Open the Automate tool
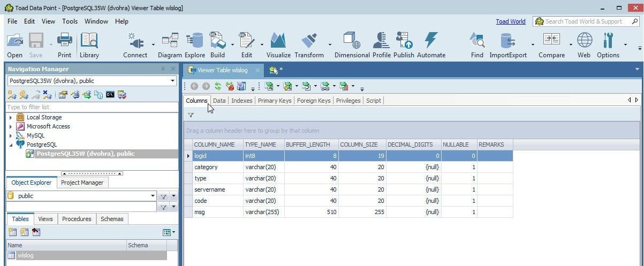Viewport: 644px width, 266px height. tap(431, 45)
